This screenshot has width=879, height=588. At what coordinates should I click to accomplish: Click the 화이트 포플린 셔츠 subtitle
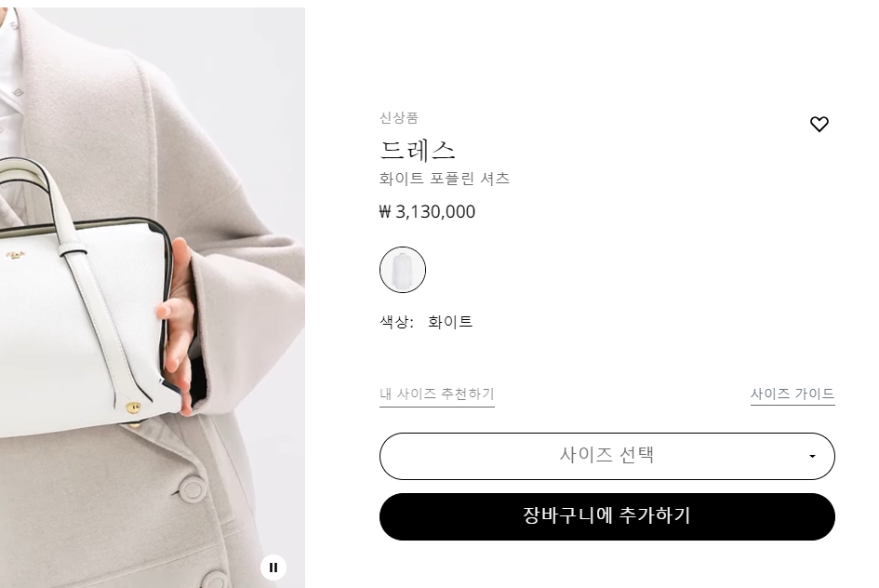coord(444,179)
